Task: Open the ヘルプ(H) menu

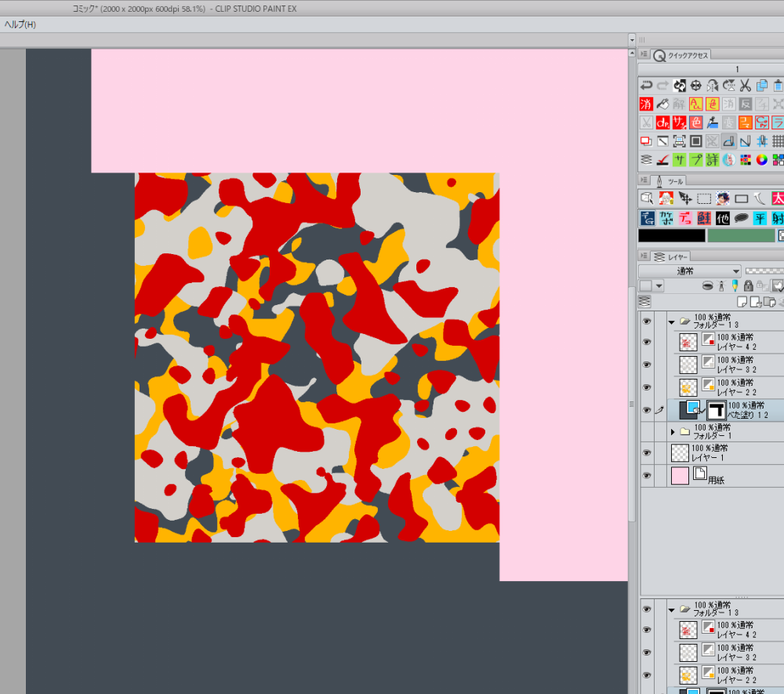Action: pyautogui.click(x=20, y=24)
